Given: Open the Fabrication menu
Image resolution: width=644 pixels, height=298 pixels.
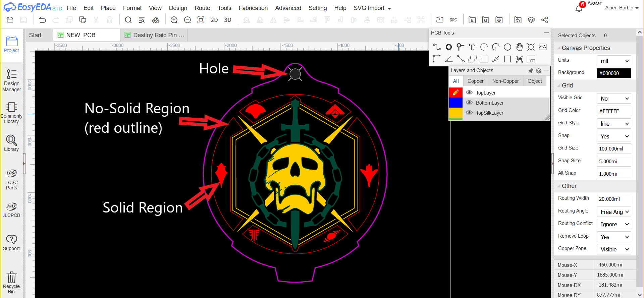Looking at the screenshot, I should [x=253, y=8].
